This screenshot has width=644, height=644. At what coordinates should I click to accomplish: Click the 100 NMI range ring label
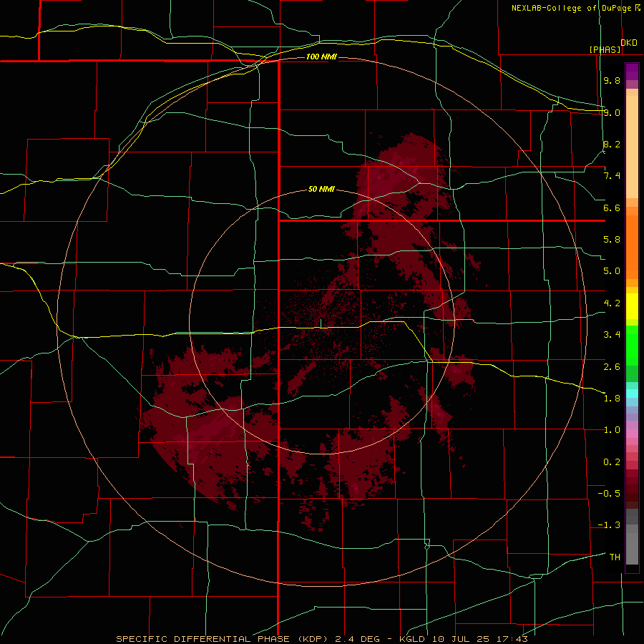(x=321, y=57)
